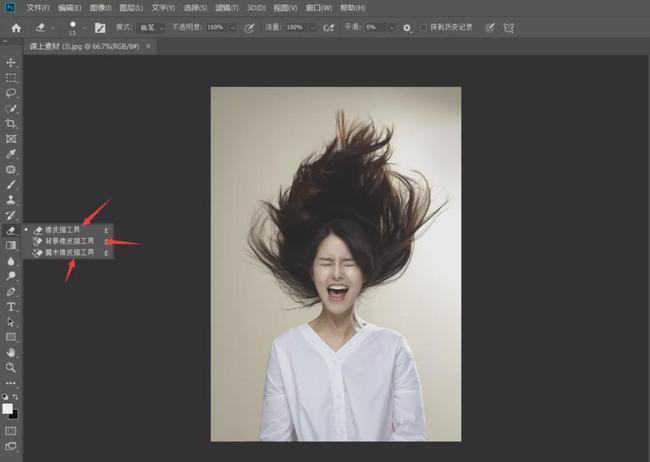Click the Home icon in options bar
Viewport: 650px width, 462px height.
coord(16,28)
